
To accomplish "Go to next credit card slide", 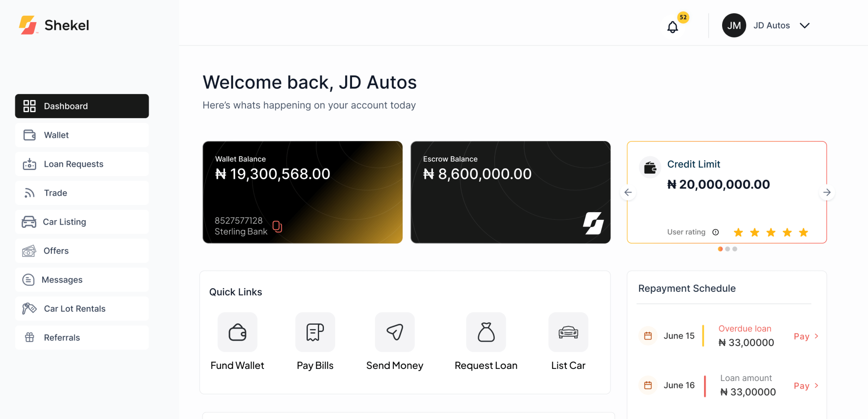I will [827, 193].
